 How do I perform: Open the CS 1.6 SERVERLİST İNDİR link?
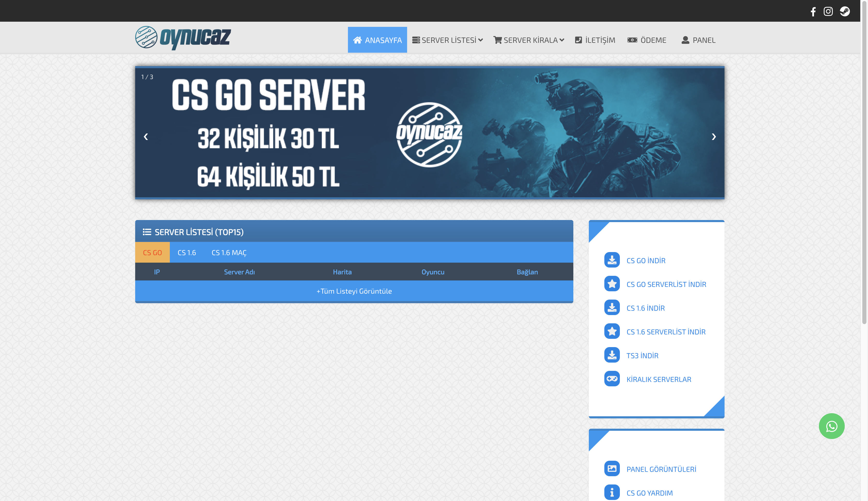pyautogui.click(x=666, y=332)
